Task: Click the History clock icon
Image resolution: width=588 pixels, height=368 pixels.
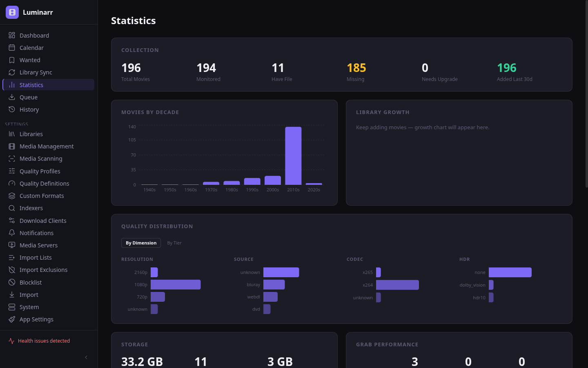Action: coord(11,109)
